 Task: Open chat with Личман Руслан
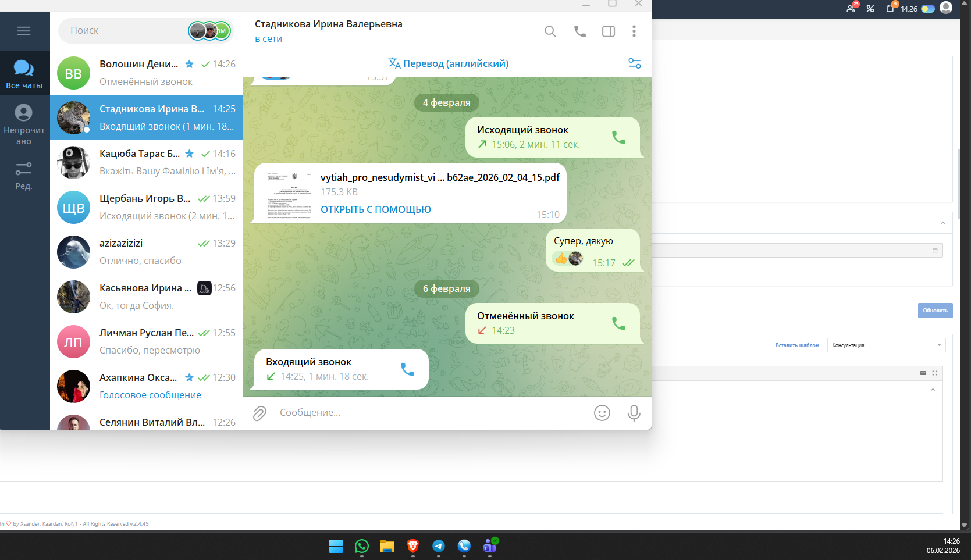[x=146, y=342]
